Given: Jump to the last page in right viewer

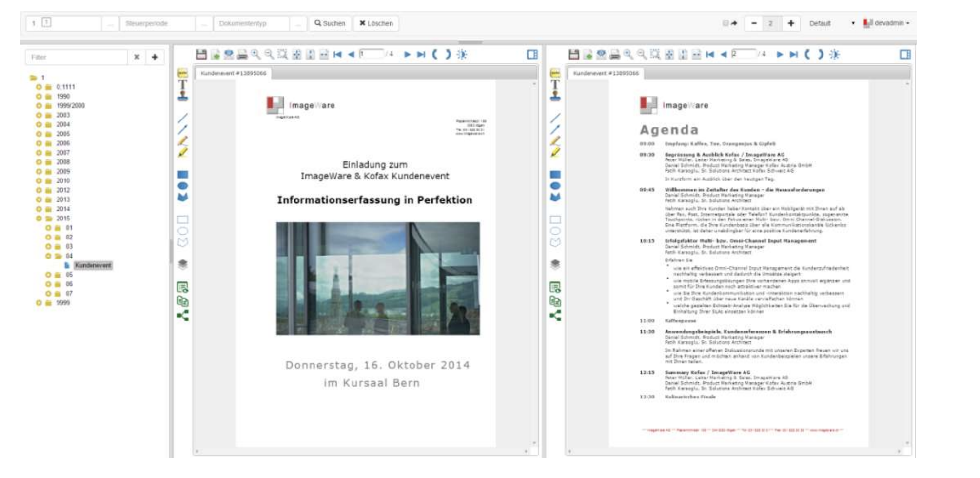Looking at the screenshot, I should 794,54.
